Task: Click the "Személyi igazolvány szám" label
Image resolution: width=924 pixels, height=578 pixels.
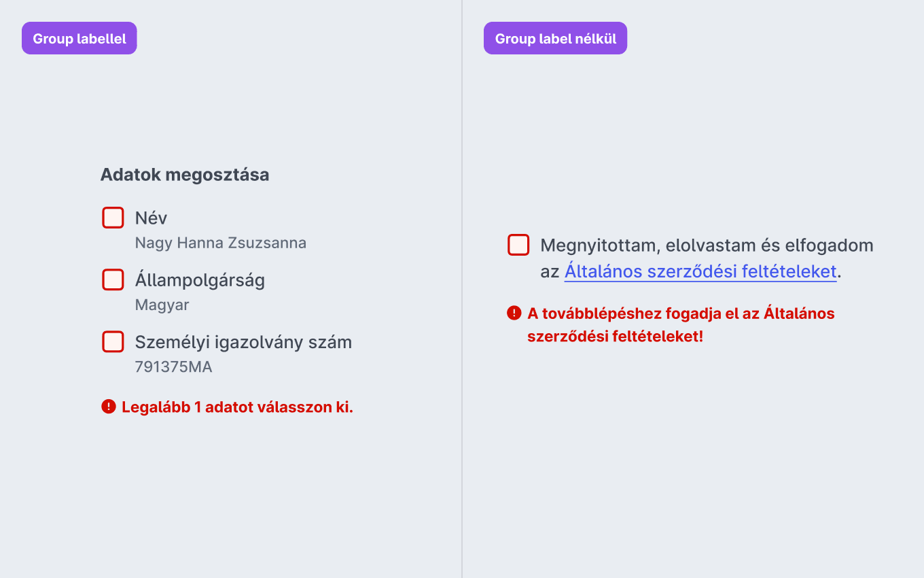Action: pyautogui.click(x=243, y=342)
